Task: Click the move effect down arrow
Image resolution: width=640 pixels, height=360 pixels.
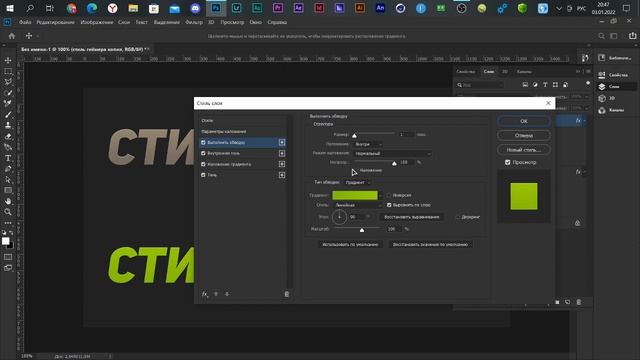Action: tap(227, 294)
